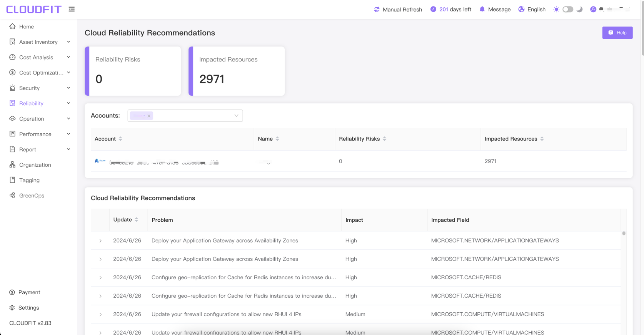Screen dimensions: 644x335
Task: Click the Cost Optimization dollar icon
Action: tap(12, 73)
